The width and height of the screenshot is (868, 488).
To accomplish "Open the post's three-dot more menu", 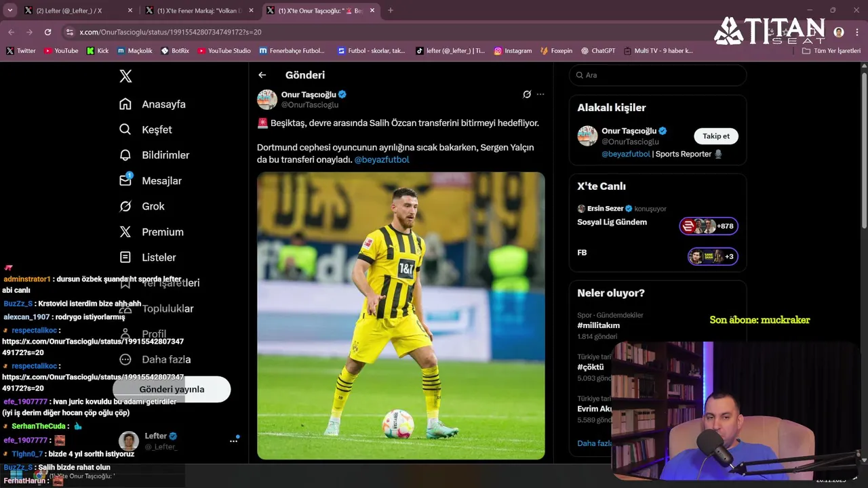I will [x=540, y=94].
